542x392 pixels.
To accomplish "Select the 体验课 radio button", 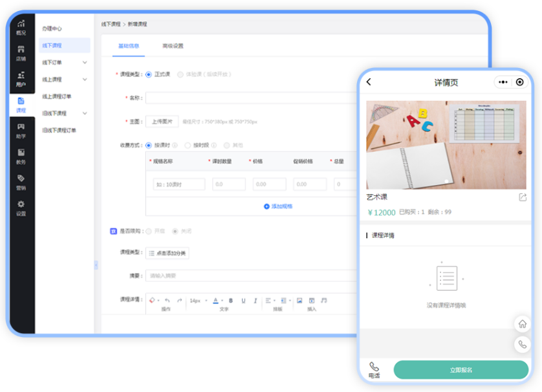I will [180, 74].
